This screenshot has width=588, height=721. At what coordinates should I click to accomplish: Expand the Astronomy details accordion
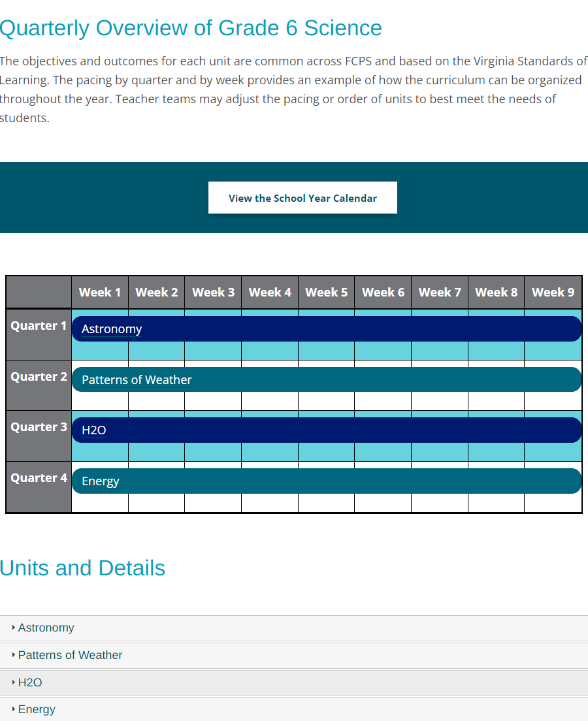point(294,628)
